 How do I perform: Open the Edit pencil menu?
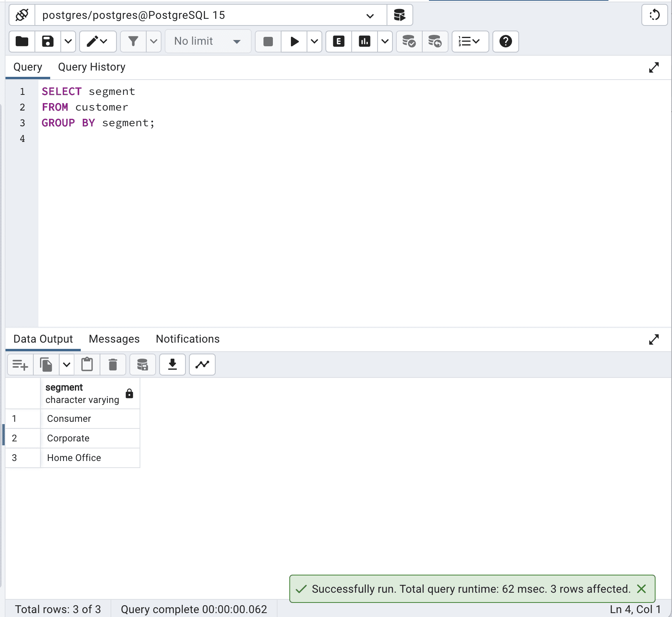pos(98,41)
